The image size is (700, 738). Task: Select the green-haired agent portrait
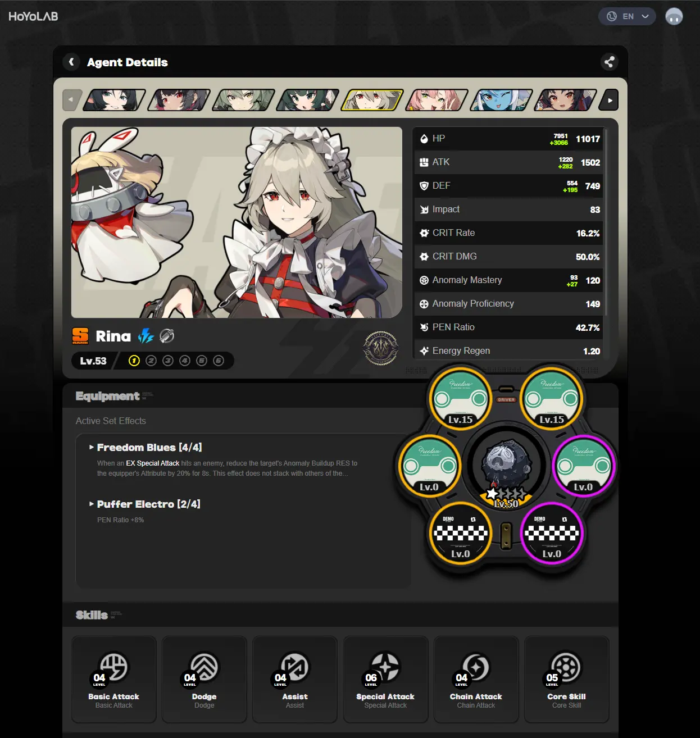pos(244,101)
